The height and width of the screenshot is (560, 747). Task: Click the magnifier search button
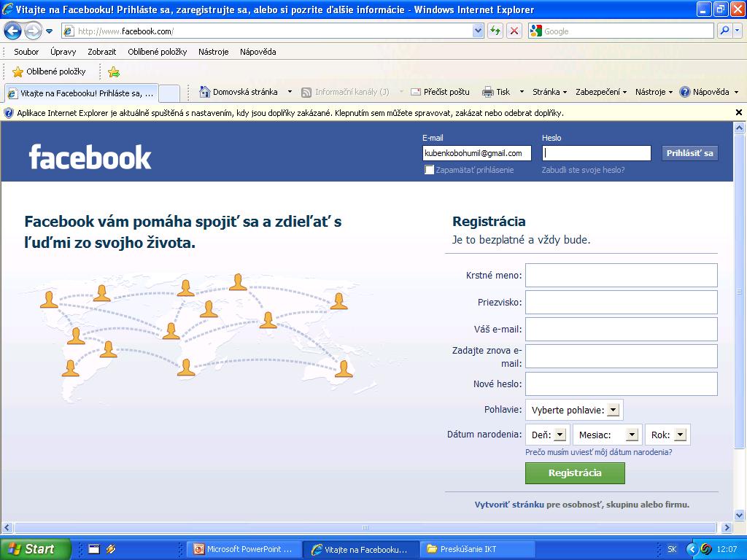click(x=724, y=31)
